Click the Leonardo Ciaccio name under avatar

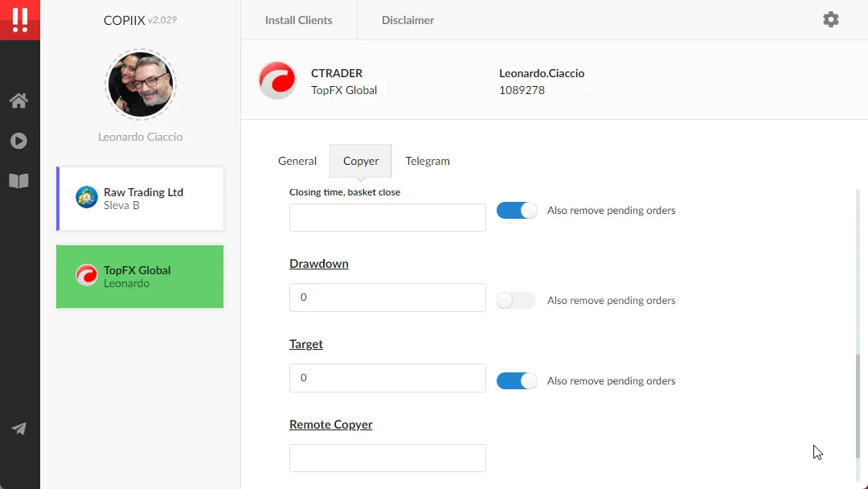tap(140, 137)
